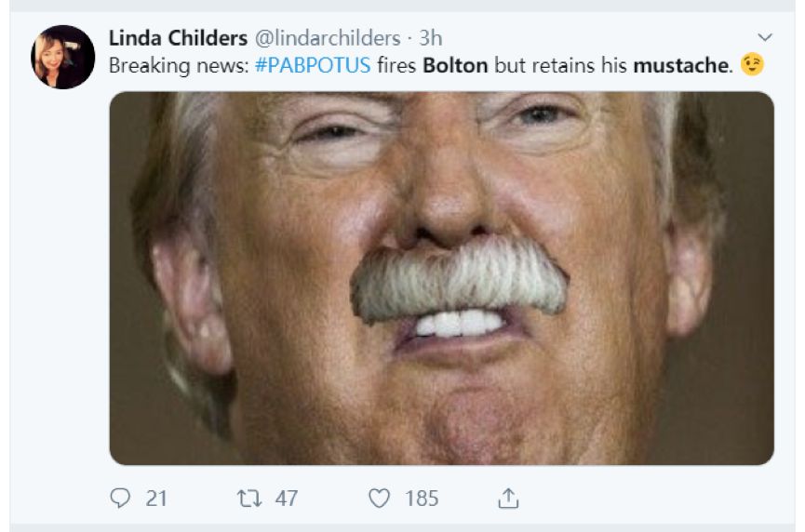The image size is (805, 532).
Task: Click the Linda Childers display name
Action: coord(178,38)
